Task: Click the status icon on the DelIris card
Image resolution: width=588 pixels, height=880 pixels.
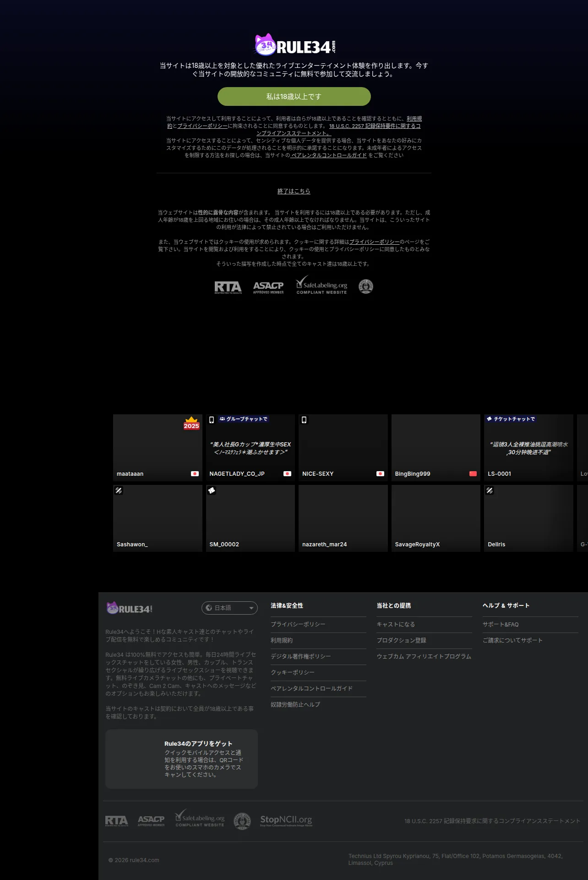Action: pos(490,490)
